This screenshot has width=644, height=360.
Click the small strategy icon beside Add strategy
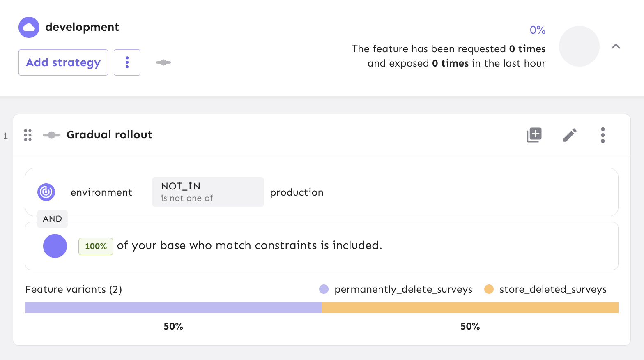163,62
